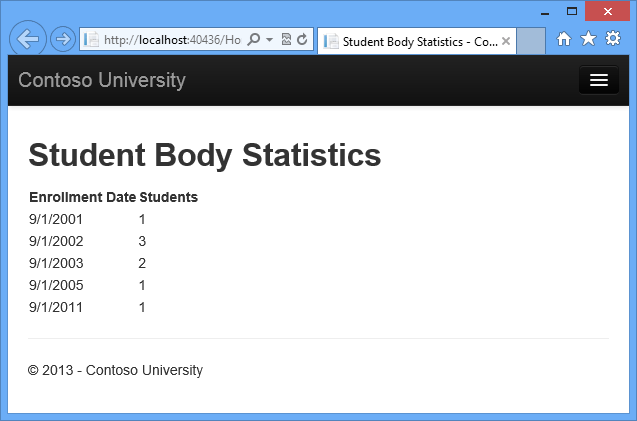Click the page icon in address bar

[x=92, y=40]
